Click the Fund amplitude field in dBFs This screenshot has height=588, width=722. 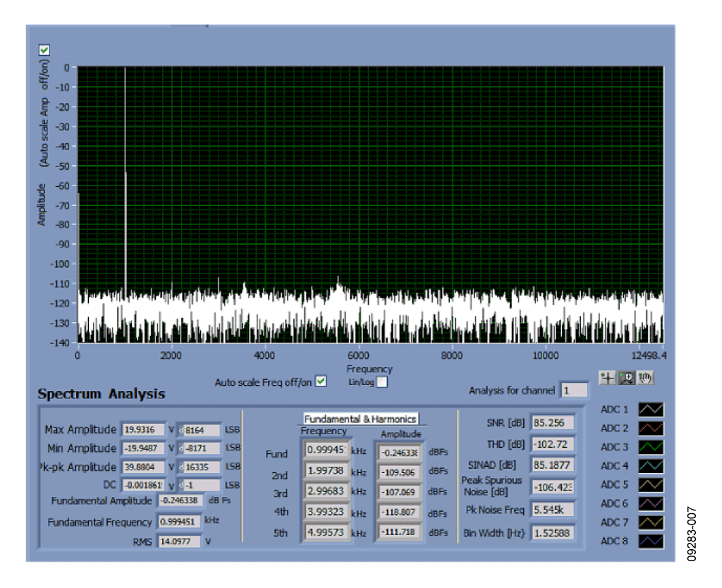coord(399,453)
